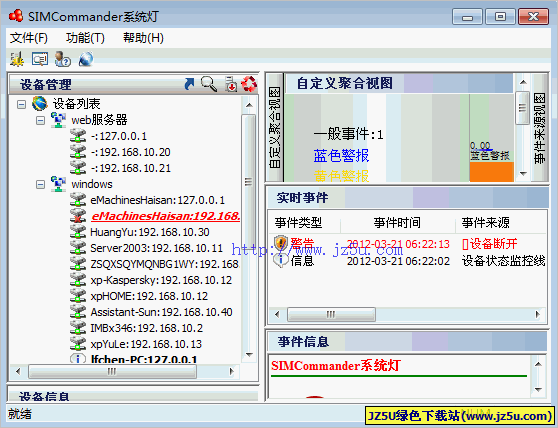Viewport: 558px width, 428px height.
Task: Collapse the web服务器 group
Action: click(41, 120)
